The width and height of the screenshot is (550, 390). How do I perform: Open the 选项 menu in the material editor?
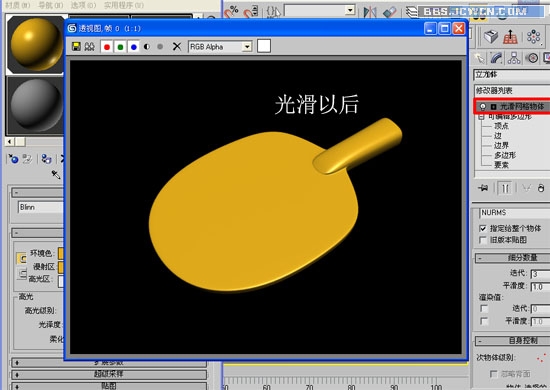(83, 5)
